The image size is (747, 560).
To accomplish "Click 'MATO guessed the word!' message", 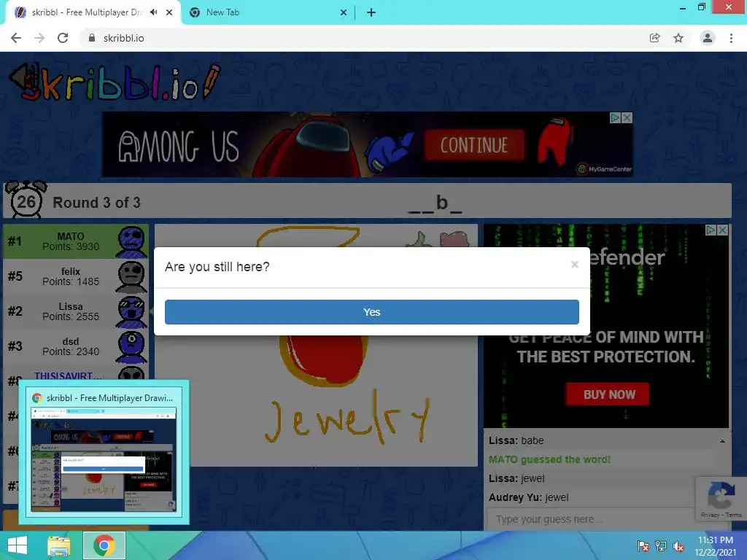I will click(549, 459).
